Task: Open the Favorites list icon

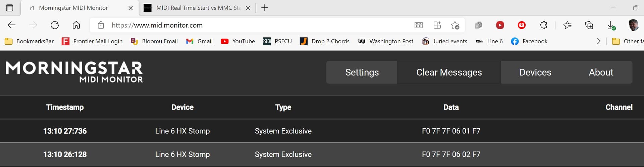Action: (x=567, y=25)
